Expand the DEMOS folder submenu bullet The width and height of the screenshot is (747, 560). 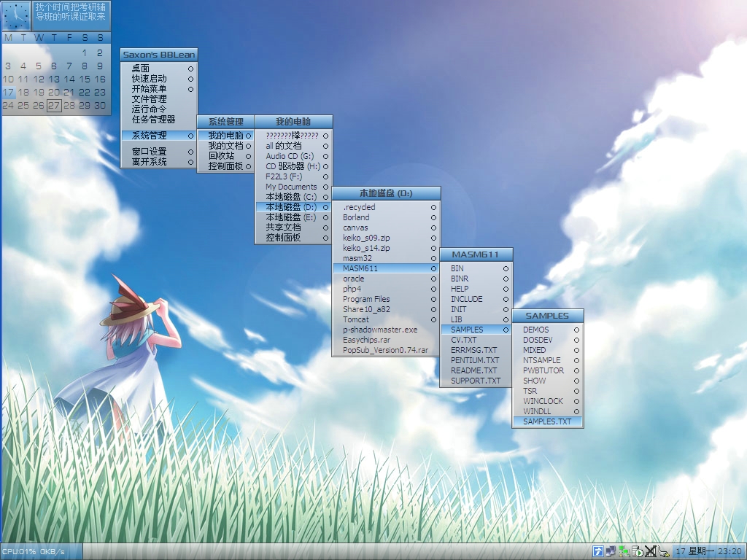[576, 330]
